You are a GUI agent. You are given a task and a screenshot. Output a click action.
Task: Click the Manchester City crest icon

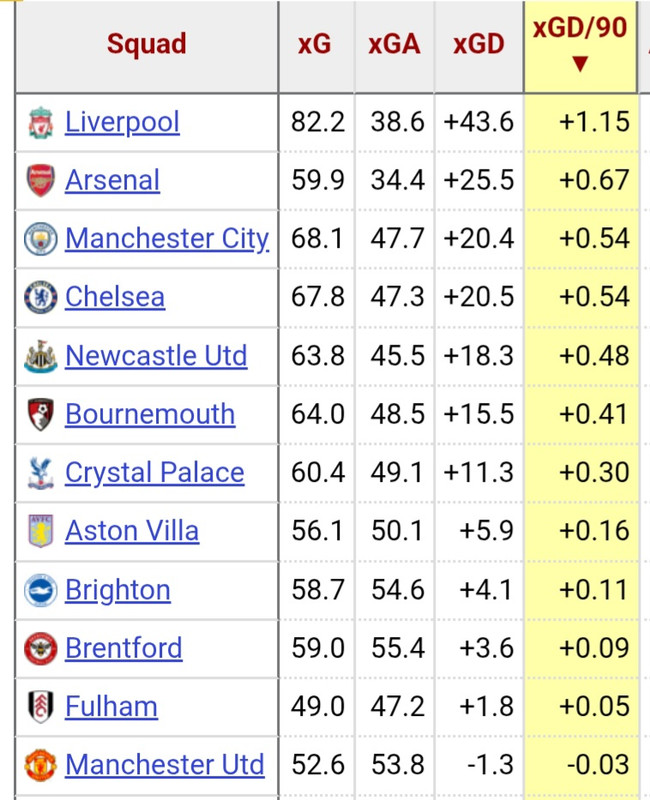tap(40, 239)
